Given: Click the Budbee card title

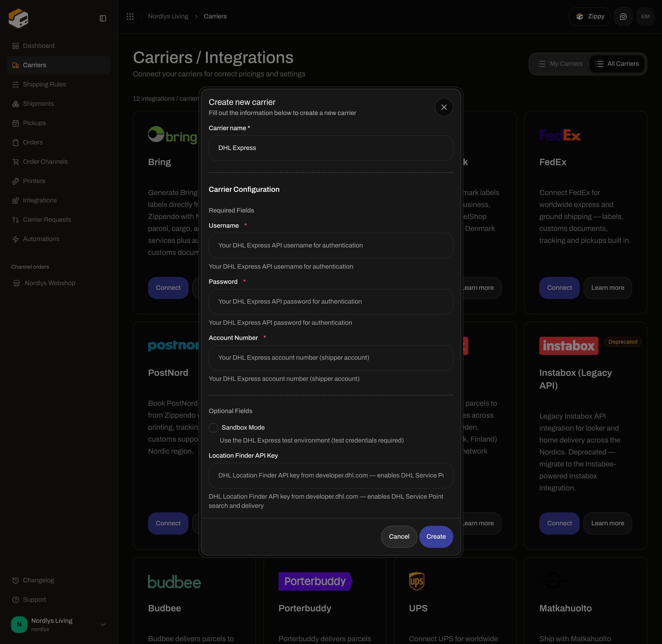Looking at the screenshot, I should point(164,608).
